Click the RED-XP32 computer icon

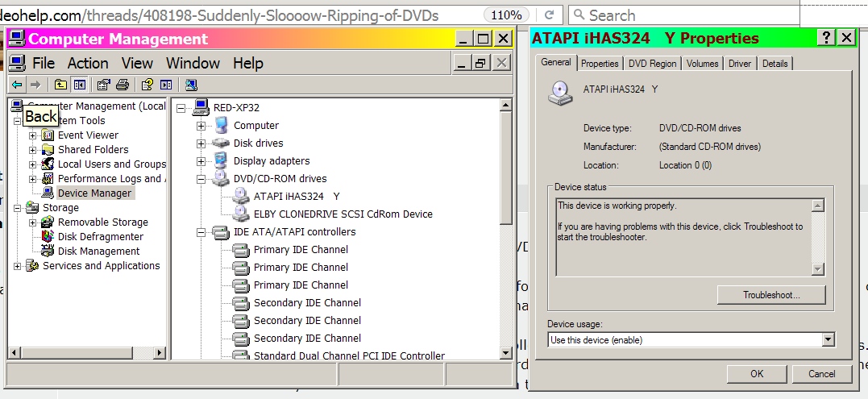pos(201,107)
